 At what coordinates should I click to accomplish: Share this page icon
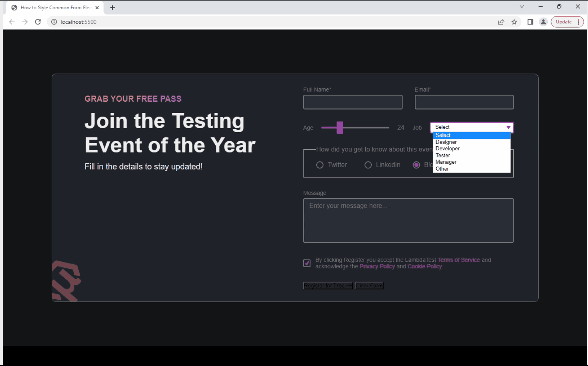[501, 22]
